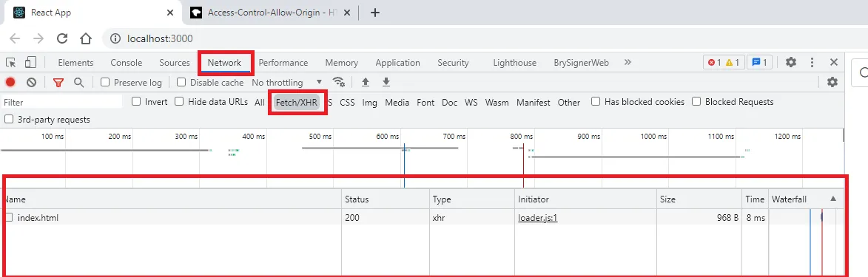The image size is (868, 277).
Task: Stop recording network log with red button
Action: pos(10,83)
